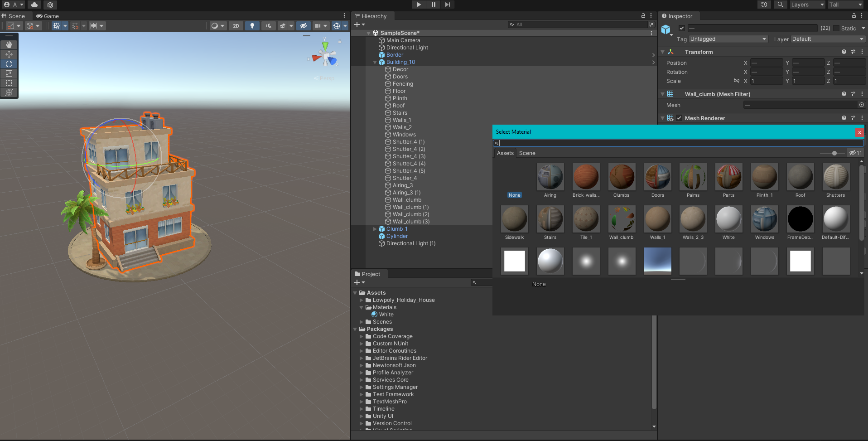The image size is (868, 441).
Task: Open the Layers dropdown button
Action: (x=808, y=5)
